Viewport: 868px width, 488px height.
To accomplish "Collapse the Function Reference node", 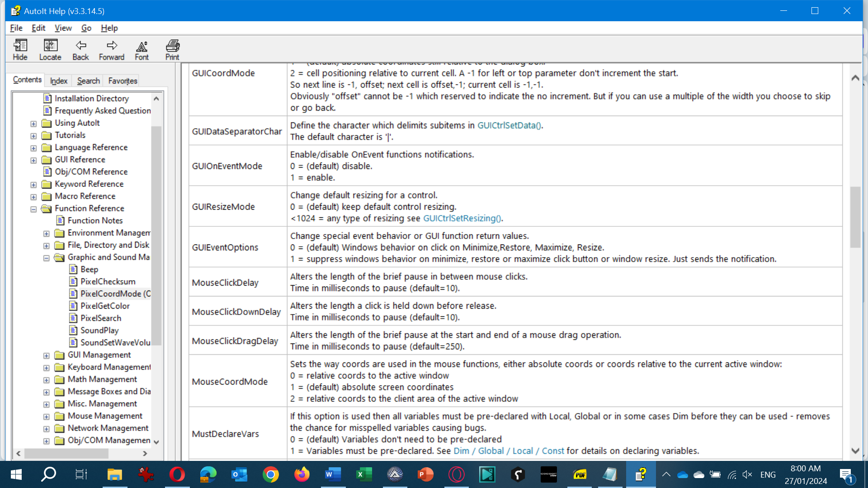I will pos(33,209).
